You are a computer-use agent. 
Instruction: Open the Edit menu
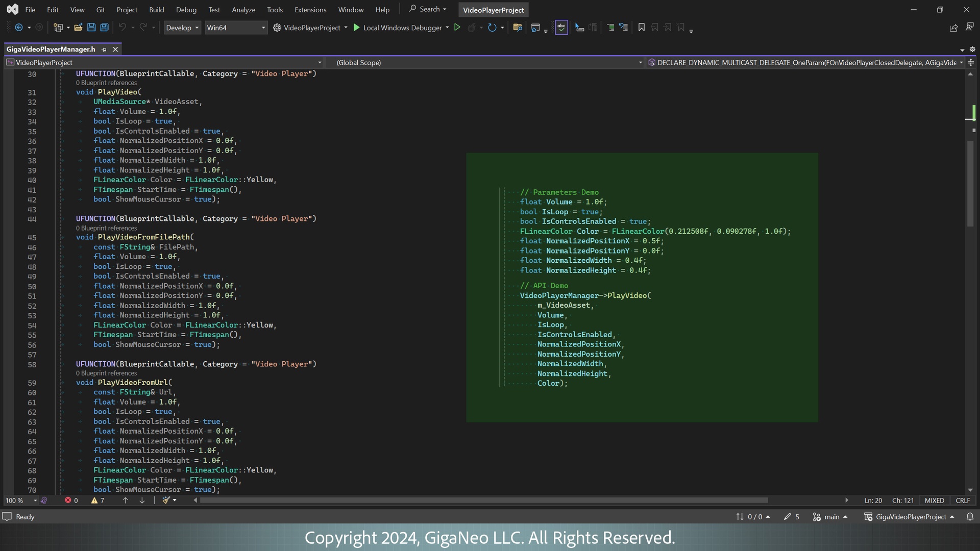53,10
